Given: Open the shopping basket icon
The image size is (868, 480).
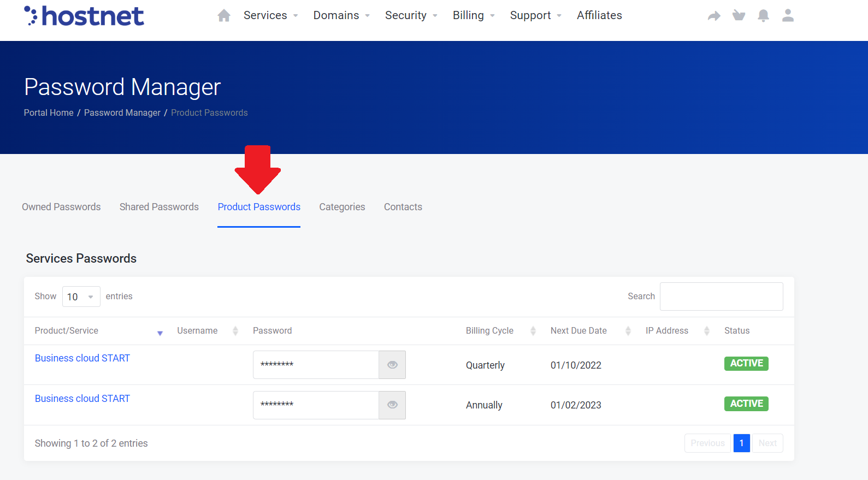Looking at the screenshot, I should click(739, 15).
